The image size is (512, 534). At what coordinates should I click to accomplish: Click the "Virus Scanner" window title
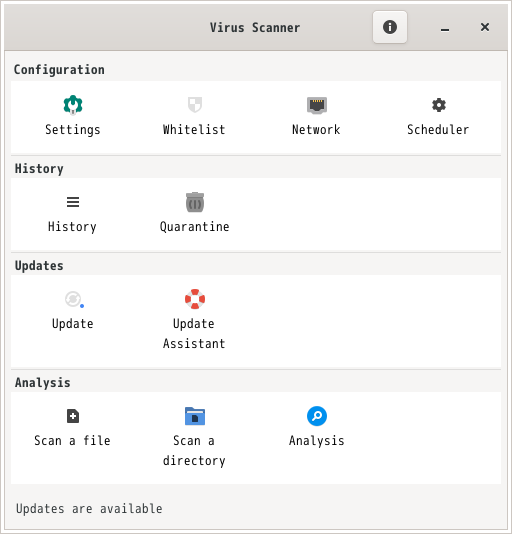[255, 28]
